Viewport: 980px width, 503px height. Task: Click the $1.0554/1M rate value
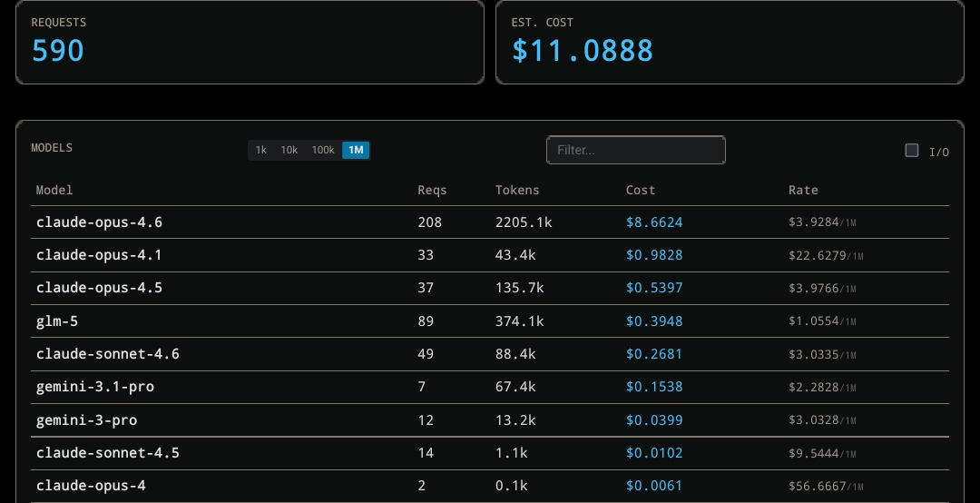(822, 321)
